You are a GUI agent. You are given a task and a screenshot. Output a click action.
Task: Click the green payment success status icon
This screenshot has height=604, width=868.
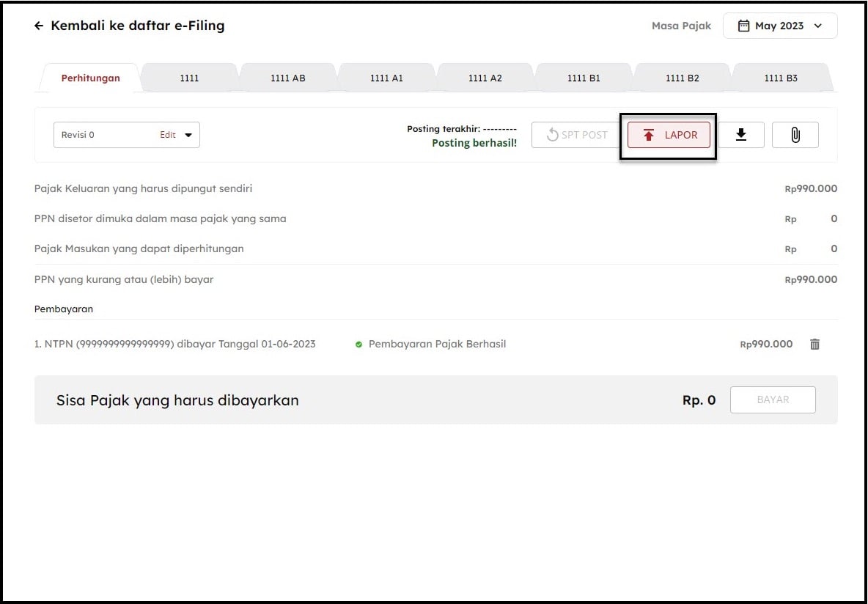(x=358, y=345)
